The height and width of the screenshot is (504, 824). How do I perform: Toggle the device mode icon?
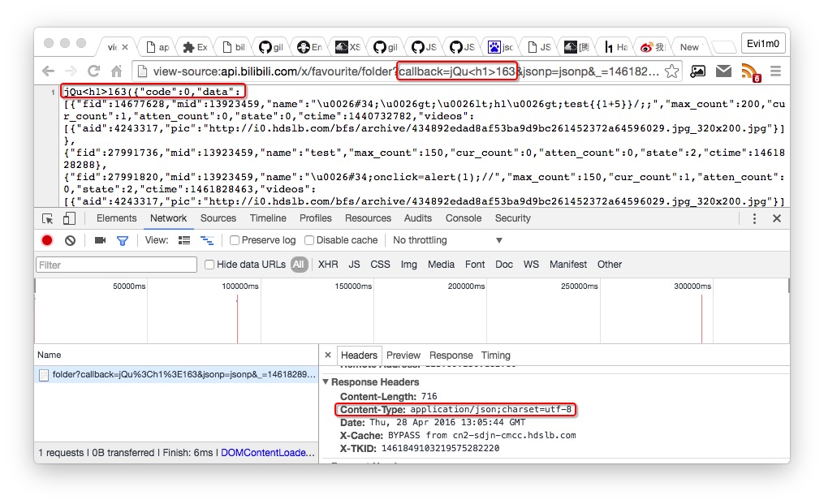(x=69, y=218)
